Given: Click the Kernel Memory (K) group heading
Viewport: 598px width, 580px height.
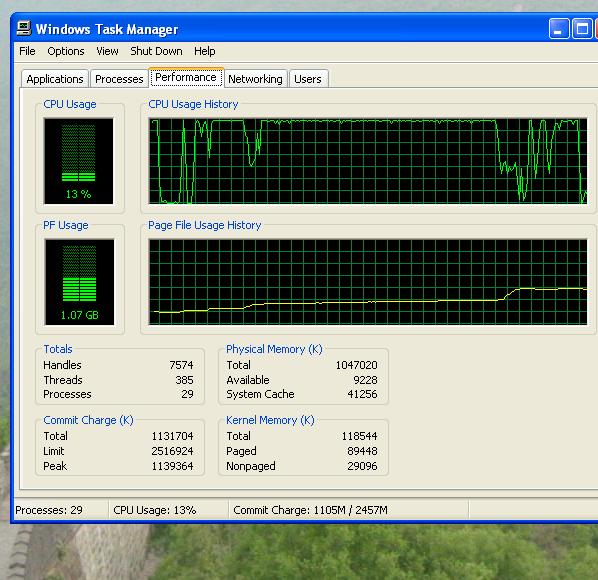Looking at the screenshot, I should pyautogui.click(x=270, y=420).
